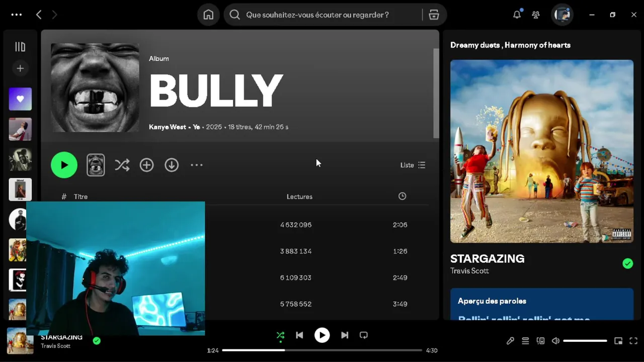This screenshot has height=362, width=644.
Task: Open connect to a device icon
Action: click(x=540, y=341)
